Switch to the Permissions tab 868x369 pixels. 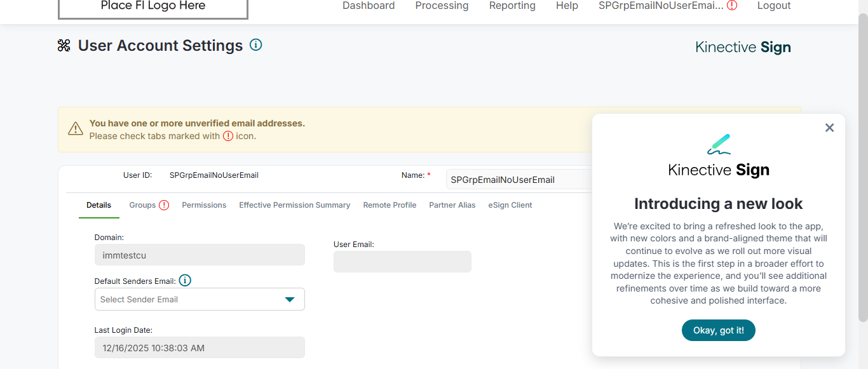tap(204, 205)
